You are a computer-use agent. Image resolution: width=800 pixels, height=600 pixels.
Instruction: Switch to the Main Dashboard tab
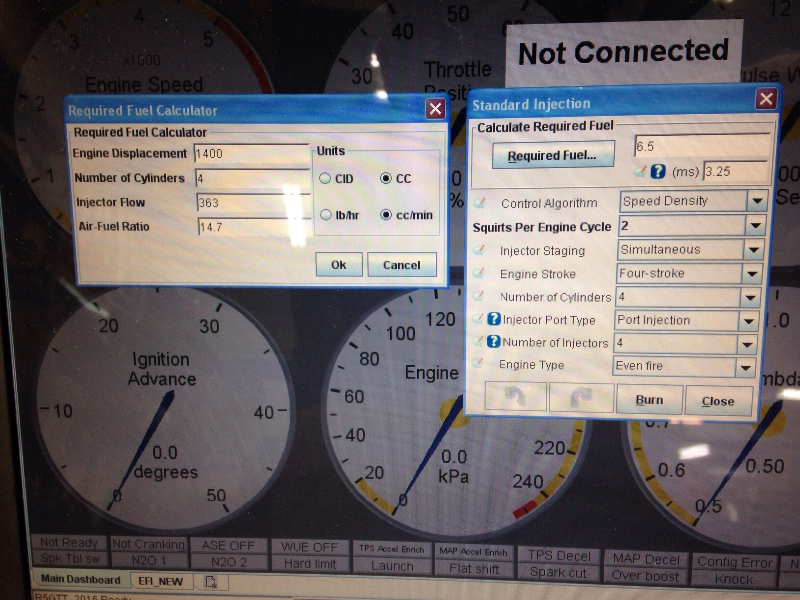click(78, 580)
